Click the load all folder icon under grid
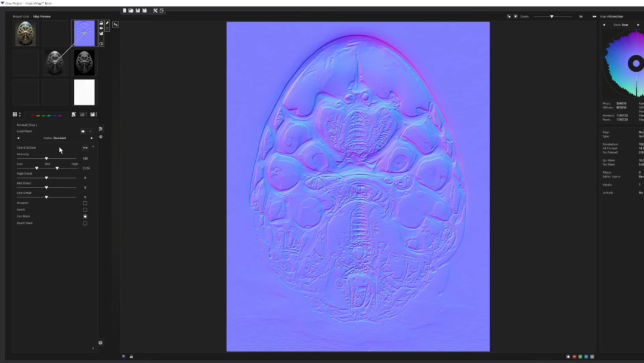Image resolution: width=644 pixels, height=363 pixels. point(82,115)
